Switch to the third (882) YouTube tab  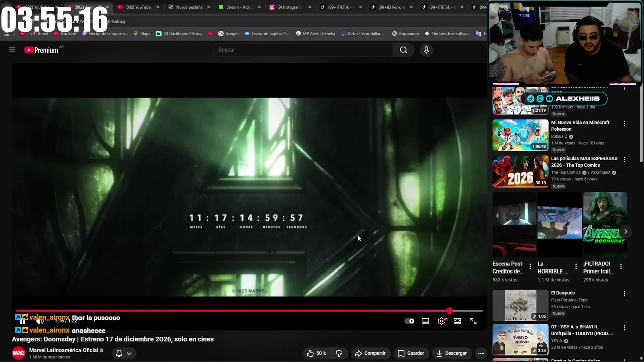137,7
